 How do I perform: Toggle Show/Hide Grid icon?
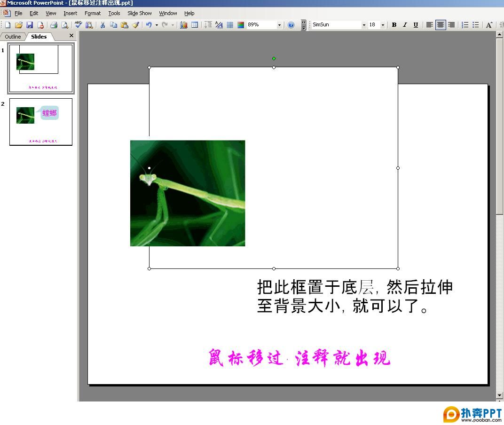tap(230, 25)
